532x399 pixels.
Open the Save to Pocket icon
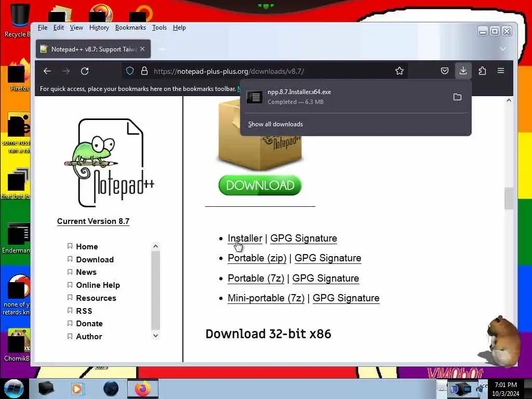tap(445, 71)
